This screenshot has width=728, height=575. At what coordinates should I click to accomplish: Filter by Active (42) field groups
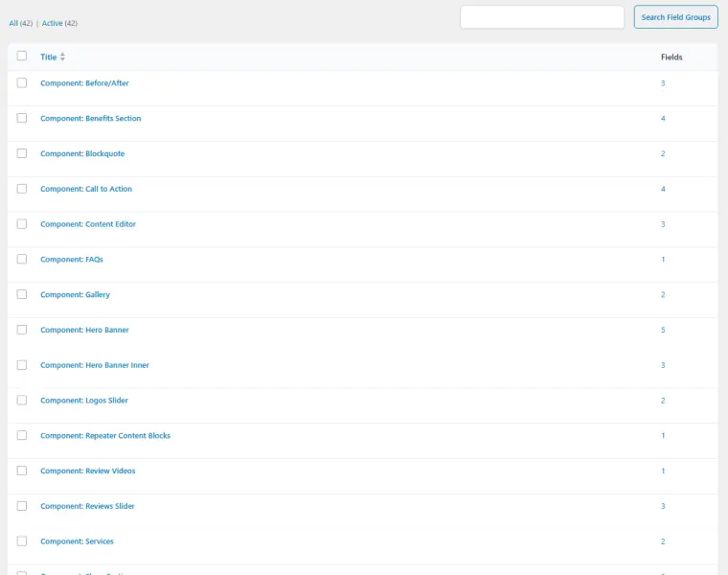[60, 23]
